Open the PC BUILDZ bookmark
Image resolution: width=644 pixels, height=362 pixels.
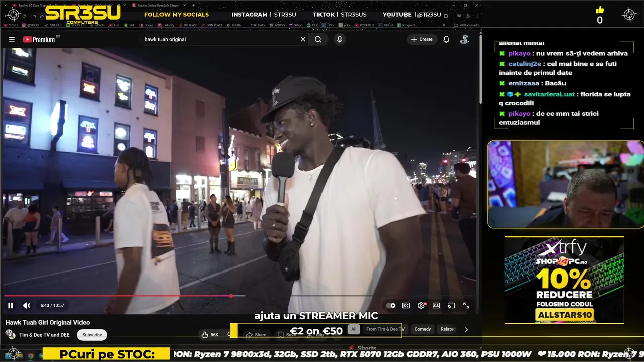pos(365,25)
